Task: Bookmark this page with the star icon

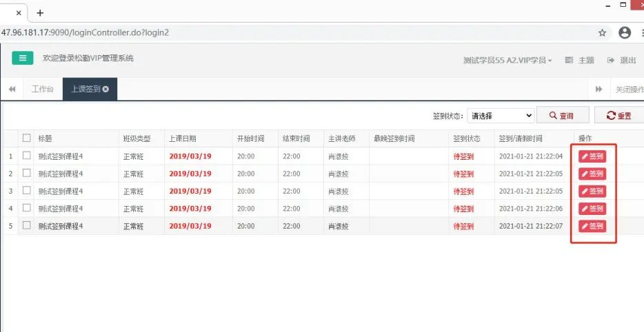Action: point(602,33)
